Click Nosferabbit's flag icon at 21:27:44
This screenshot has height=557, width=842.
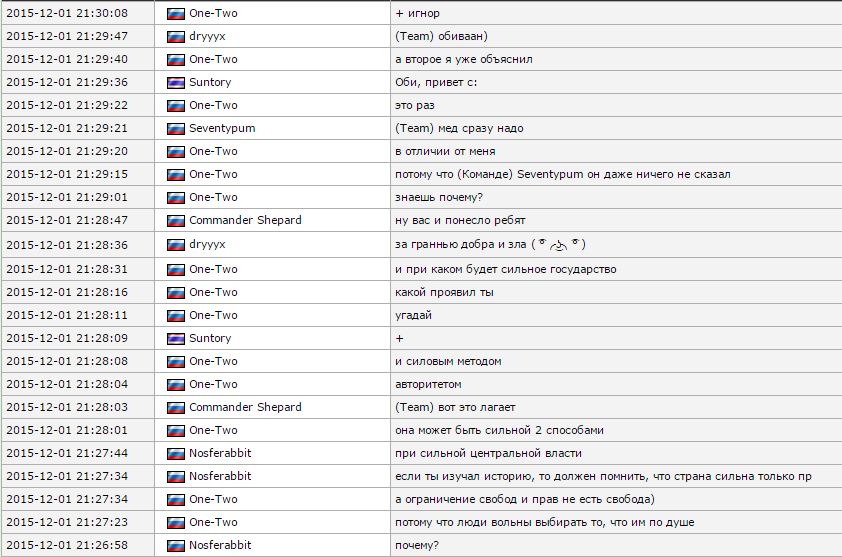pyautogui.click(x=176, y=453)
